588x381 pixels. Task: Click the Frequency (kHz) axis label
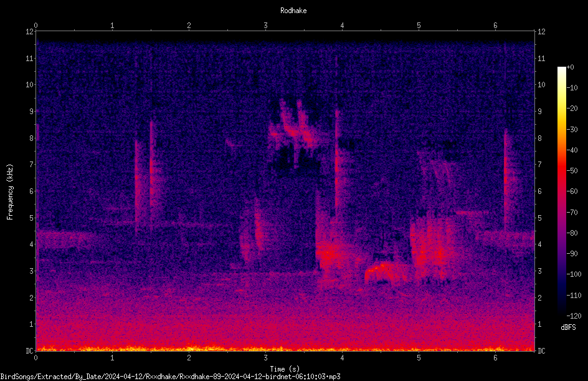point(10,192)
